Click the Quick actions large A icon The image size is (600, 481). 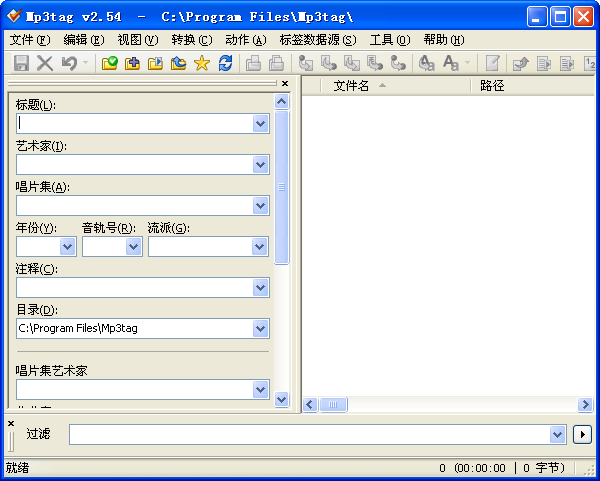point(451,63)
